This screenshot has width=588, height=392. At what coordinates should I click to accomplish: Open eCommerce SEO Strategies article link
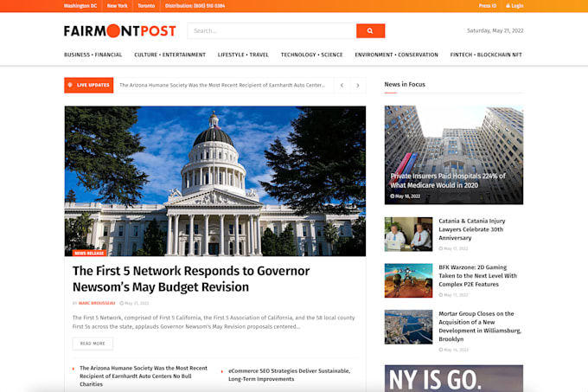(x=289, y=375)
